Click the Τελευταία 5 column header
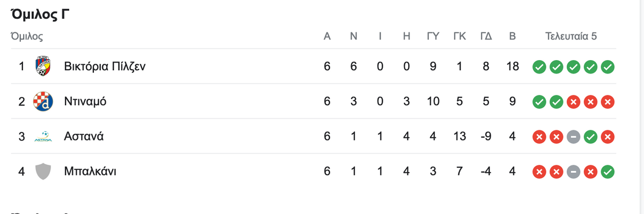The image size is (644, 214). tap(571, 36)
